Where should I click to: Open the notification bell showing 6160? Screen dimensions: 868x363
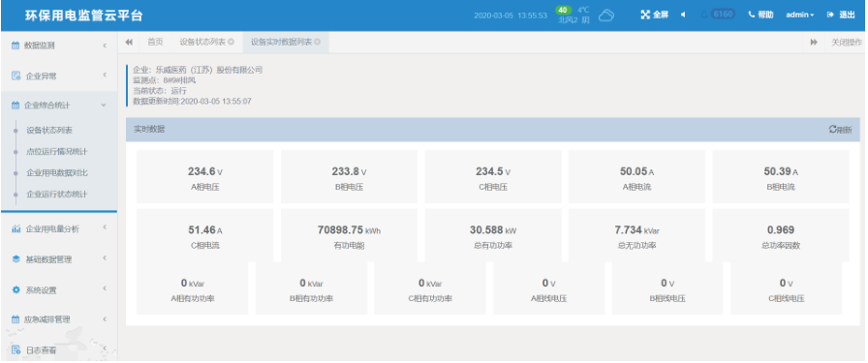[x=704, y=15]
